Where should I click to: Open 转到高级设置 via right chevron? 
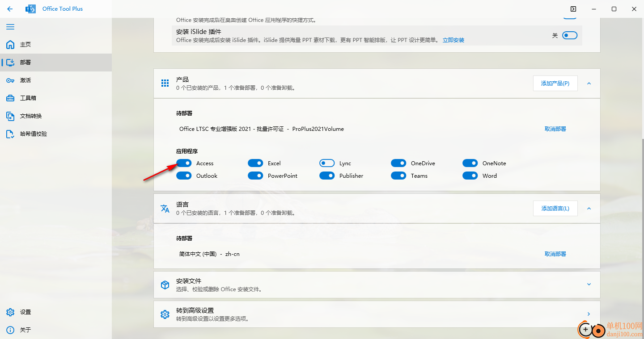[x=589, y=314]
